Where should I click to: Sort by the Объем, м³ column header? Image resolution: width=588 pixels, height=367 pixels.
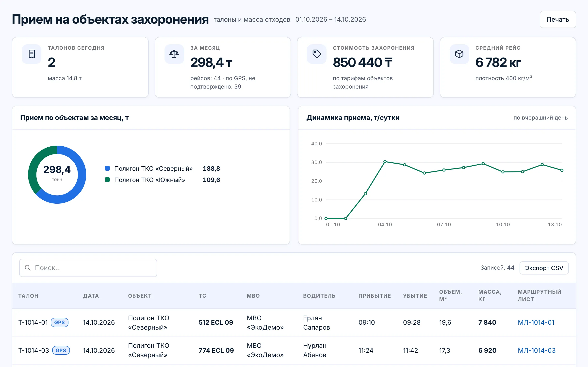(450, 295)
